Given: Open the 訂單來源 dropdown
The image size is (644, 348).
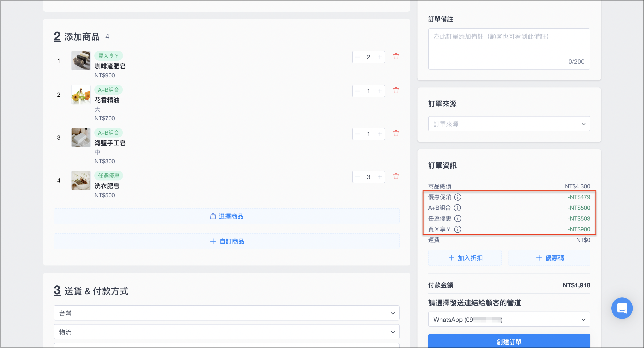Looking at the screenshot, I should click(509, 124).
